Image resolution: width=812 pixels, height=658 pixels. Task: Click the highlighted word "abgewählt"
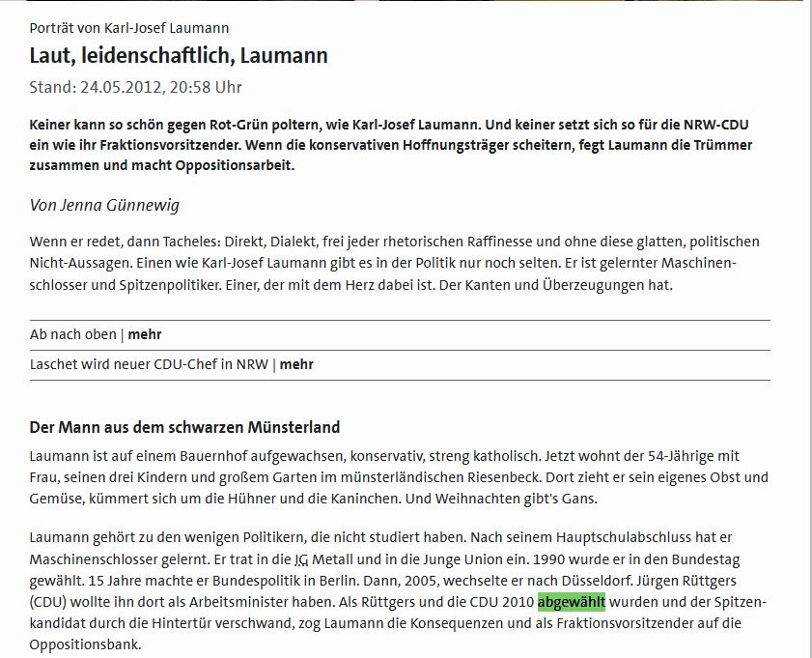(x=572, y=602)
